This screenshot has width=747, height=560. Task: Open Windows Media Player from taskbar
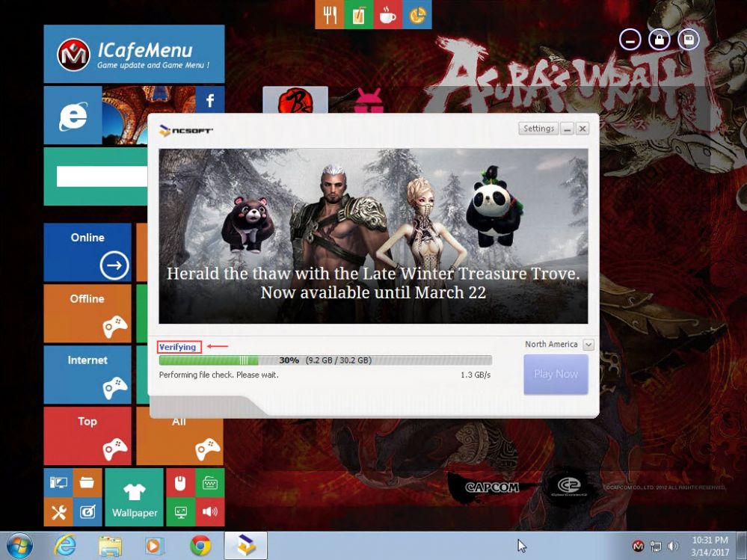(155, 547)
